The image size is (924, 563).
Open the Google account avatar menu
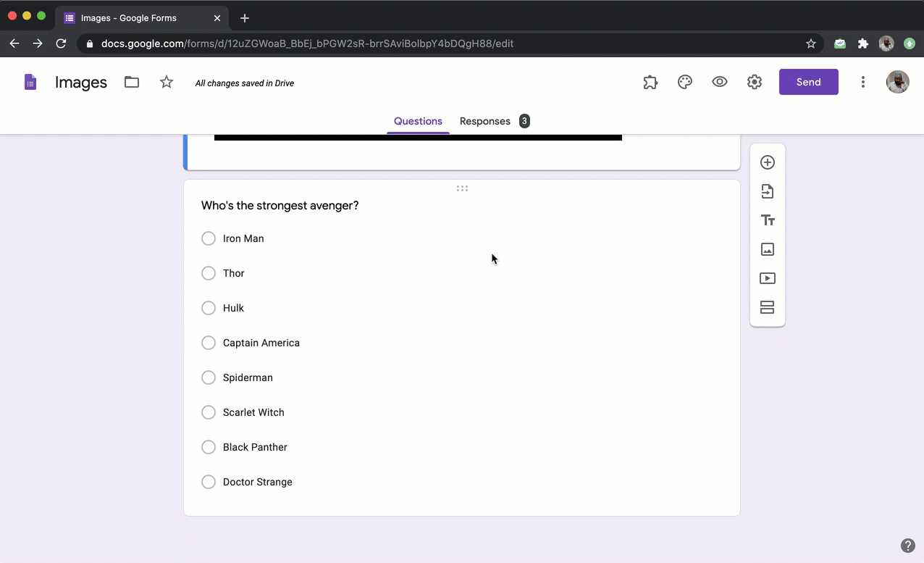pyautogui.click(x=898, y=82)
